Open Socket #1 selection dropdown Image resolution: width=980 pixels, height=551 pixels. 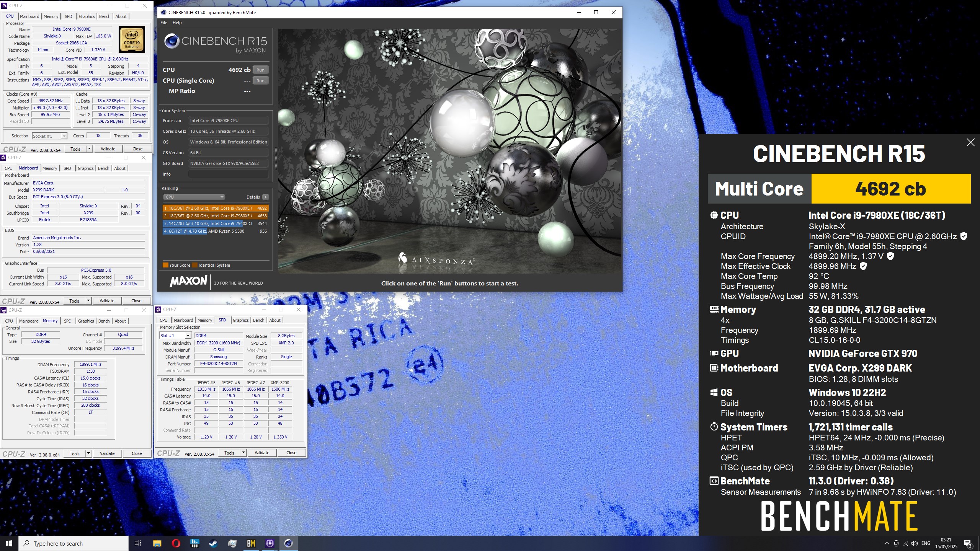pos(49,136)
